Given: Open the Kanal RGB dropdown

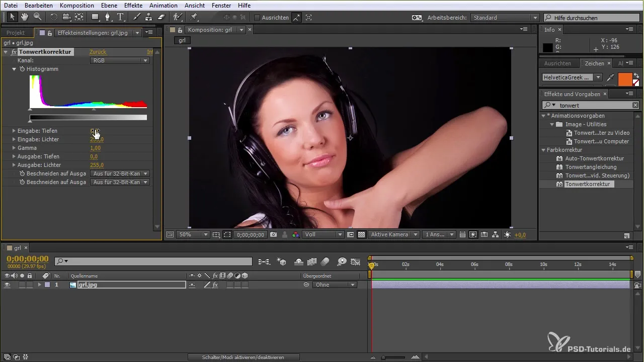Looking at the screenshot, I should (120, 60).
